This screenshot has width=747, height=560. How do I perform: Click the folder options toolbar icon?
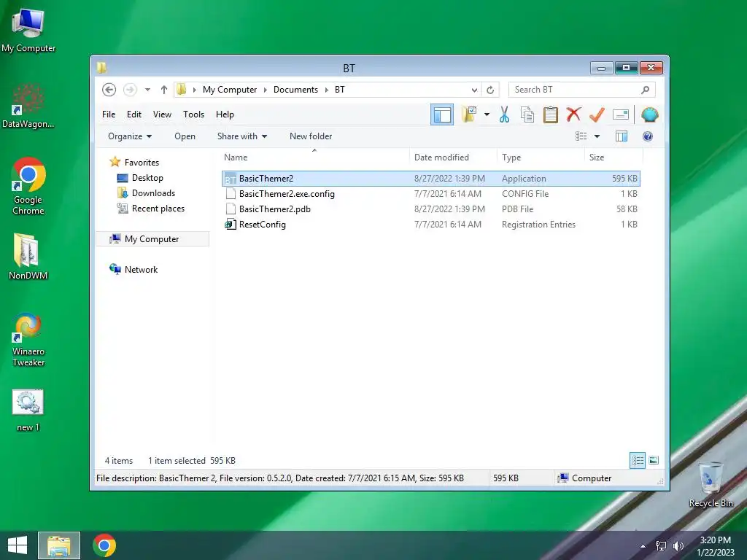click(469, 114)
